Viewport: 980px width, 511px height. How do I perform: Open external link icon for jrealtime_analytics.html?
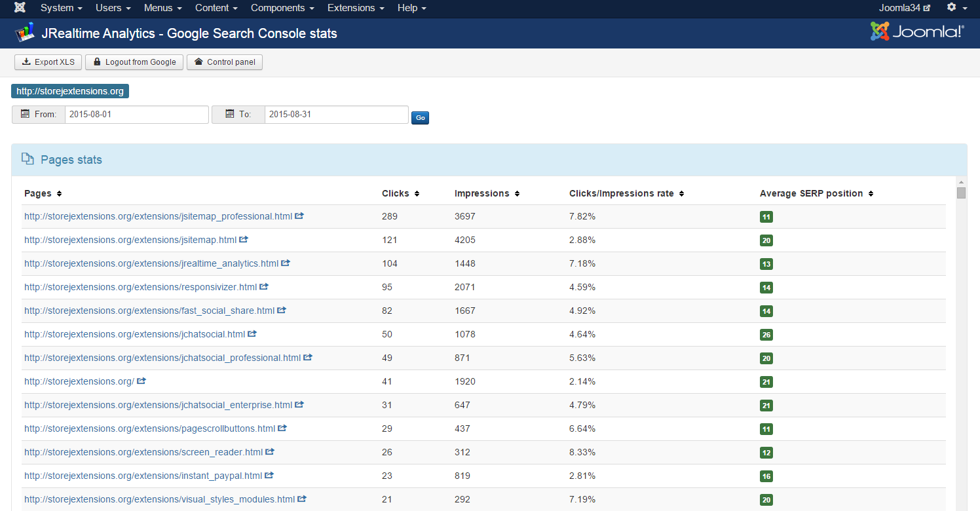(x=286, y=263)
